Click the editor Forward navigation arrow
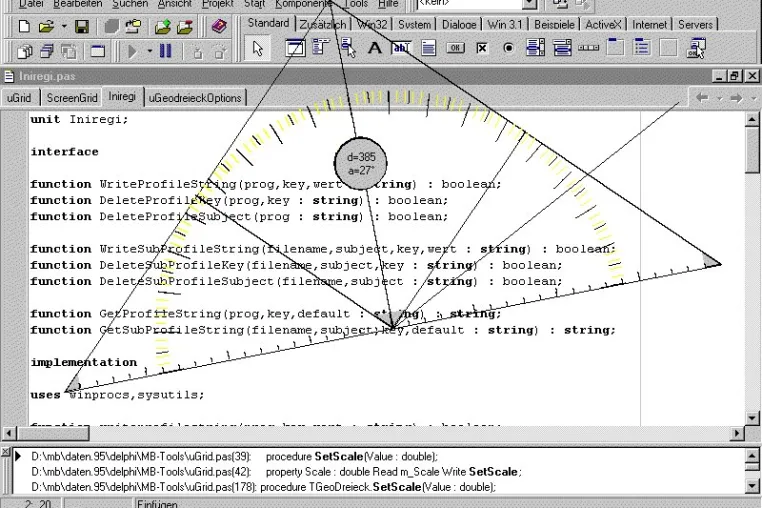 [x=736, y=98]
